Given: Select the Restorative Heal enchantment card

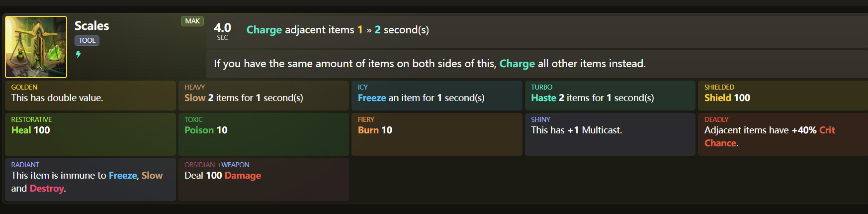Looking at the screenshot, I should click(x=90, y=134).
